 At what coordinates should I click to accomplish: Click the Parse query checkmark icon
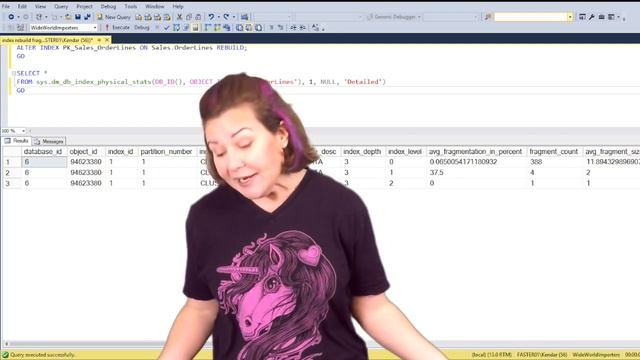[167, 28]
